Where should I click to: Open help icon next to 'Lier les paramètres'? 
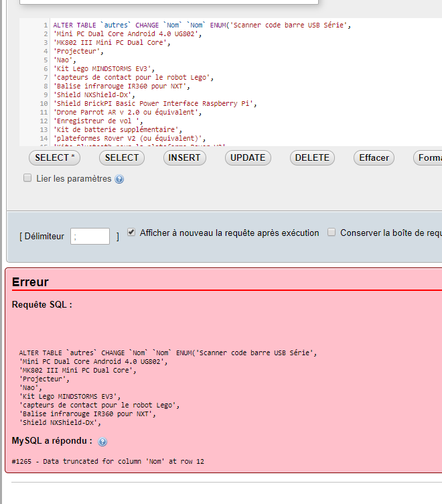[119, 179]
